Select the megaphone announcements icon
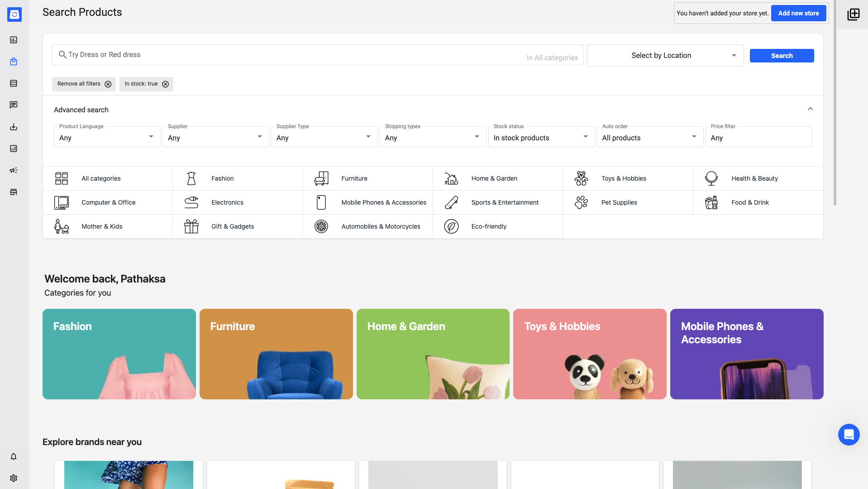Screen dimensions: 868x489 click(x=14, y=170)
